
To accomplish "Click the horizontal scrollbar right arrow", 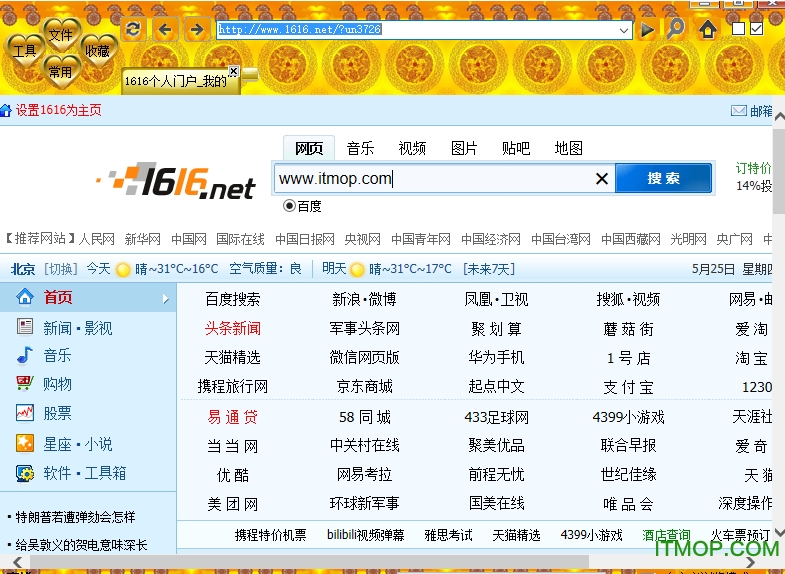I will (750, 561).
